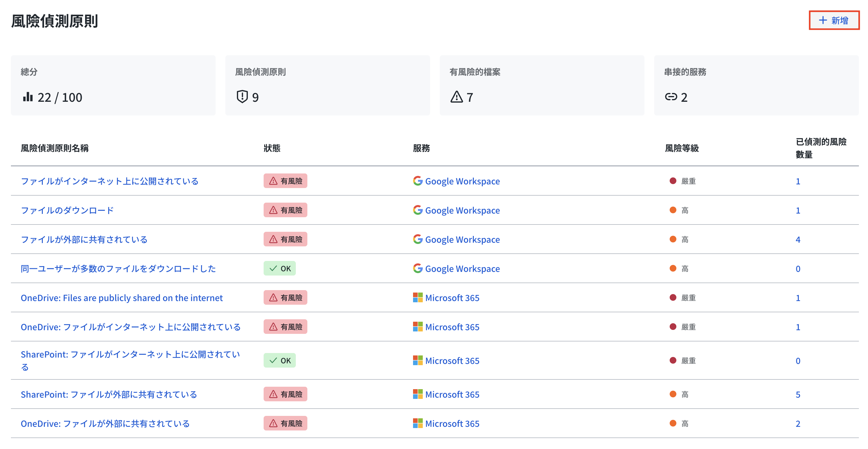The image size is (868, 449).
Task: Click OK badge in 同一ユーザー row
Action: pyautogui.click(x=279, y=268)
